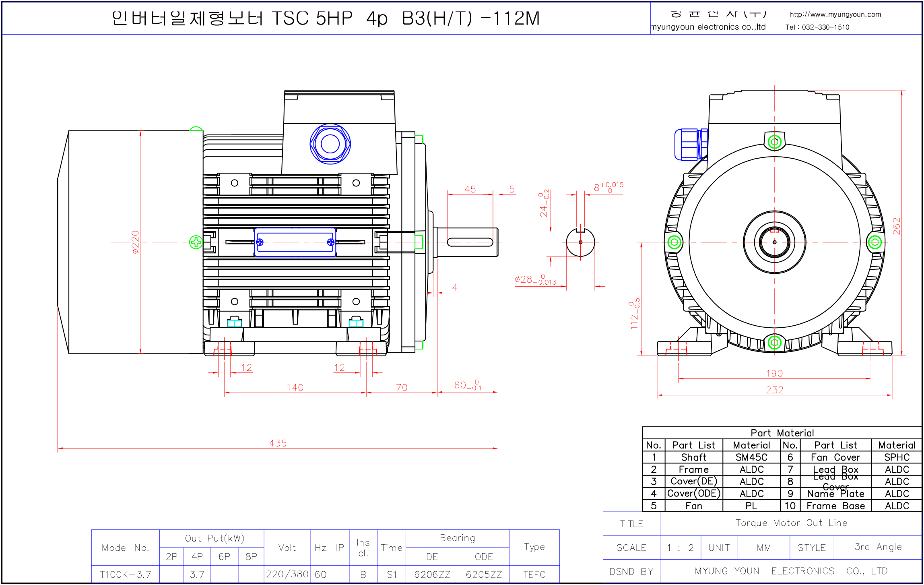Click the 6206ZZ DE bearing cell
This screenshot has height=585, width=924.
[x=432, y=575]
